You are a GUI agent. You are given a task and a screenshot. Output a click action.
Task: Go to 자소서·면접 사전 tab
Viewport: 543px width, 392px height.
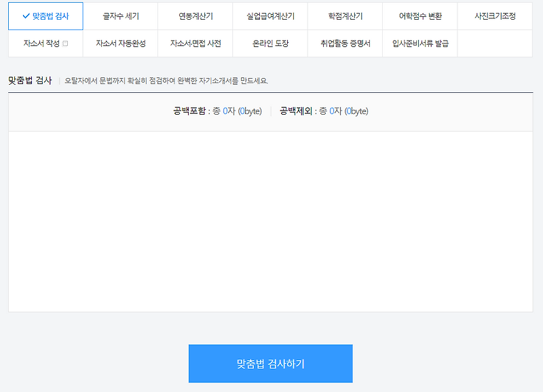coord(195,43)
